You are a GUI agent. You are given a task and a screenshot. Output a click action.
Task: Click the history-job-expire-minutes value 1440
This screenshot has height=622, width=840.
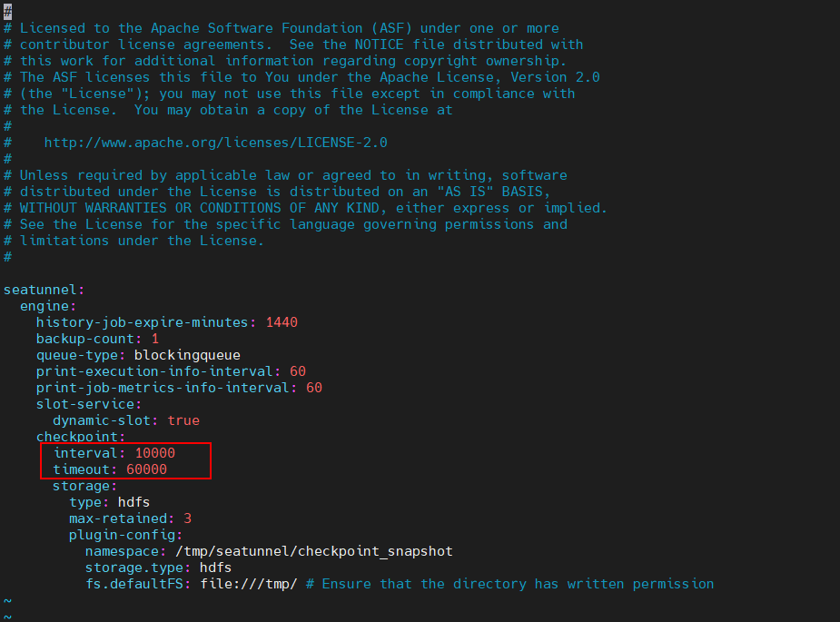coord(282,322)
